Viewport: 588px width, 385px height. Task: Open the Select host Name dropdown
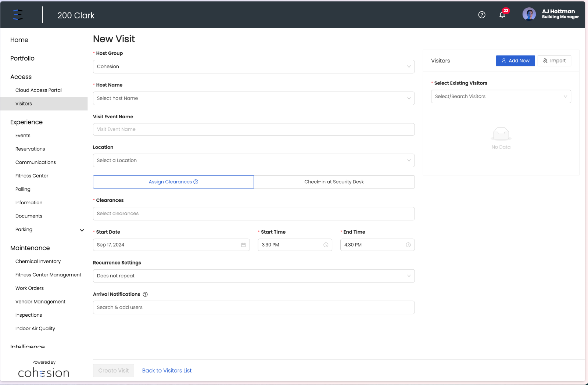254,98
